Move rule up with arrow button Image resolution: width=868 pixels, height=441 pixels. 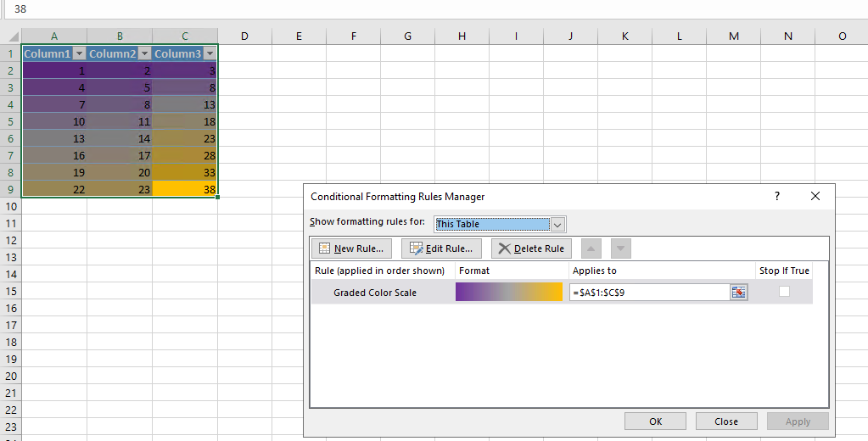coord(591,248)
